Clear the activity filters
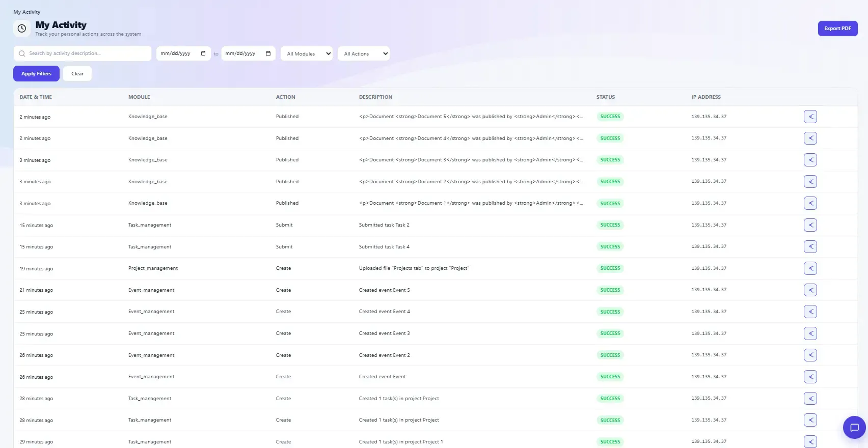This screenshot has width=868, height=448. (77, 74)
